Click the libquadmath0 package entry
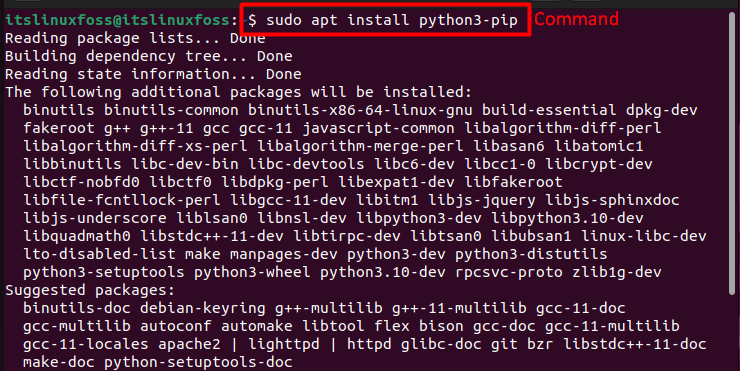Viewport: 740px width, 371px height. tap(77, 236)
